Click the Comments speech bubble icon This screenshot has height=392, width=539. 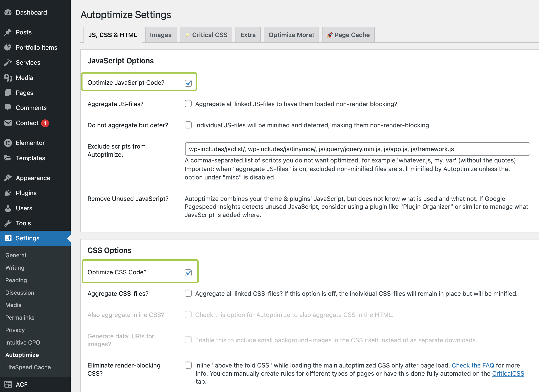coord(8,107)
